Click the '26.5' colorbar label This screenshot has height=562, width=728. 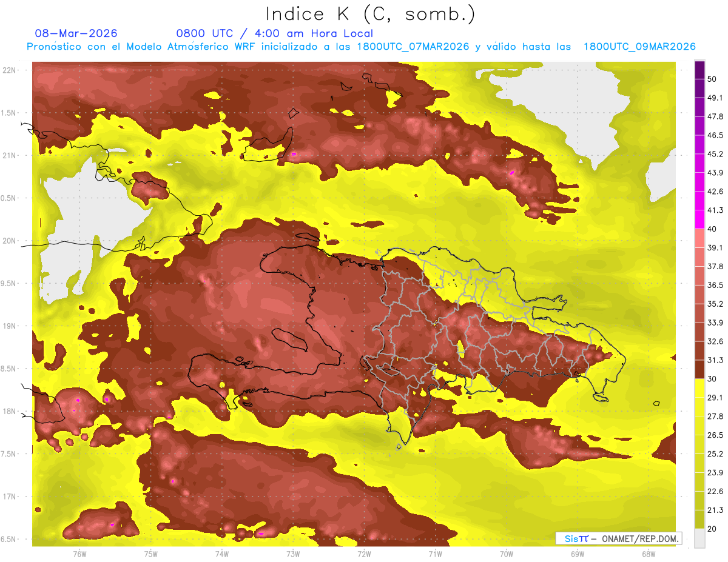coord(715,435)
